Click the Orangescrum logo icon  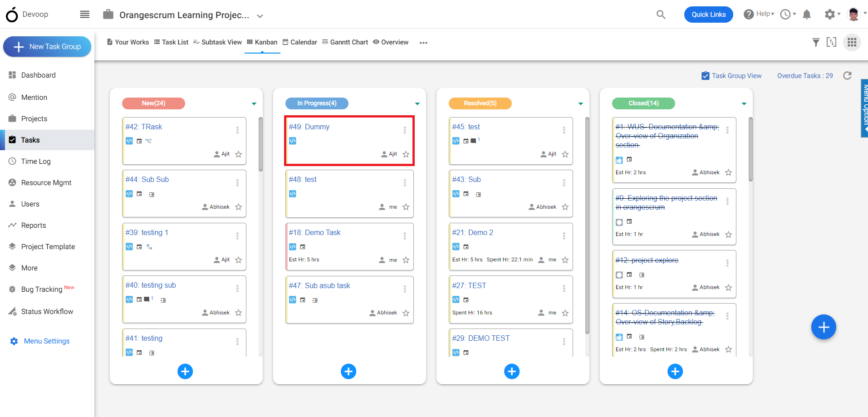click(x=12, y=15)
